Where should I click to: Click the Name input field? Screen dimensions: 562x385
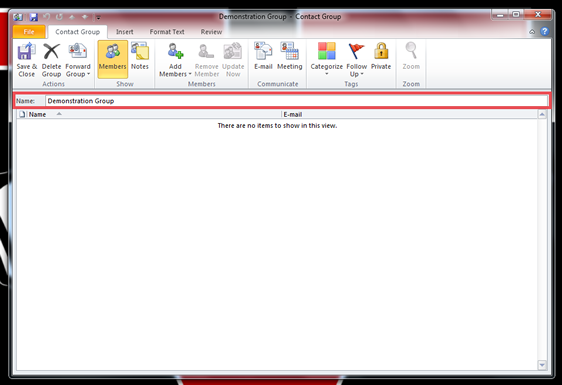coord(296,101)
